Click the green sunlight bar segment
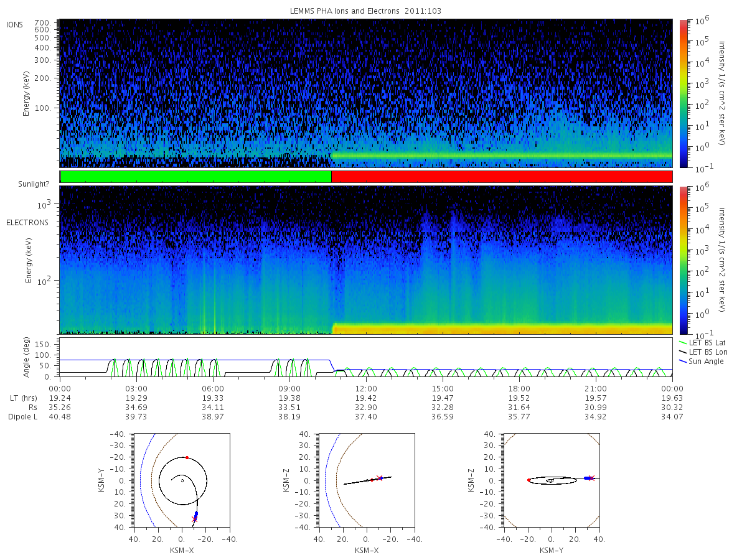This screenshot has width=747, height=560. pyautogui.click(x=195, y=177)
